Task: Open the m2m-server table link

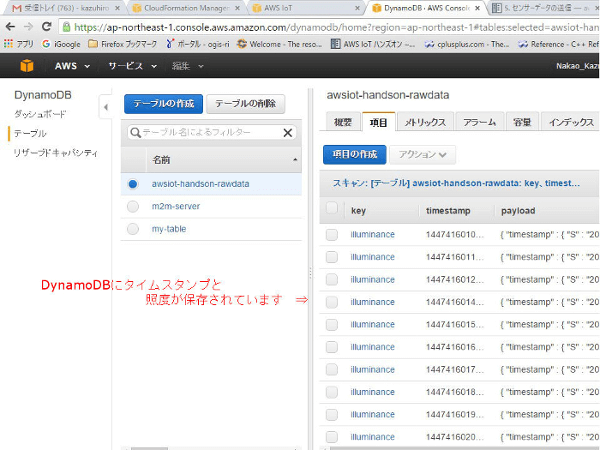Action: point(176,207)
